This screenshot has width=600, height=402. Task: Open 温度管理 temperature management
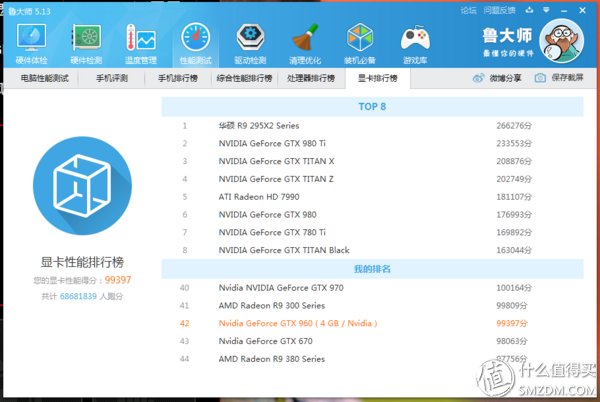[140, 42]
